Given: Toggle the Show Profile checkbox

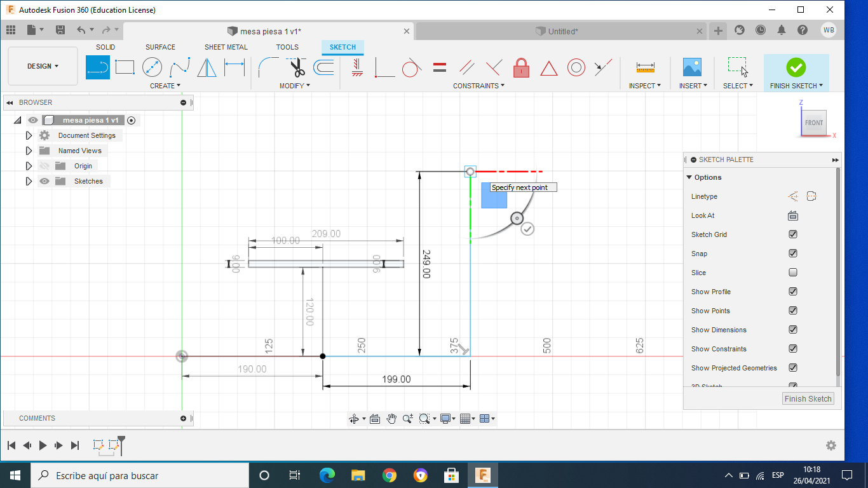Looking at the screenshot, I should point(792,292).
